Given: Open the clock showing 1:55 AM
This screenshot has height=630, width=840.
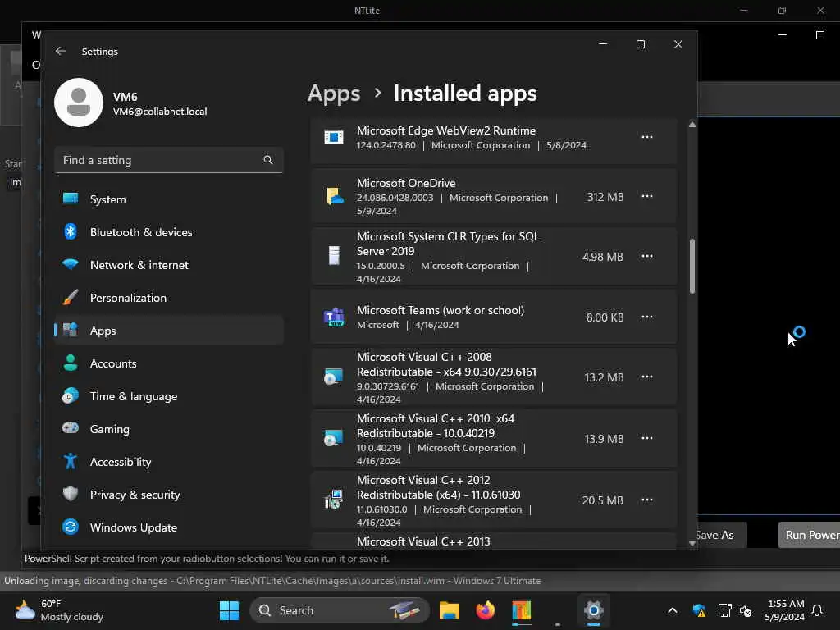Looking at the screenshot, I should click(785, 610).
